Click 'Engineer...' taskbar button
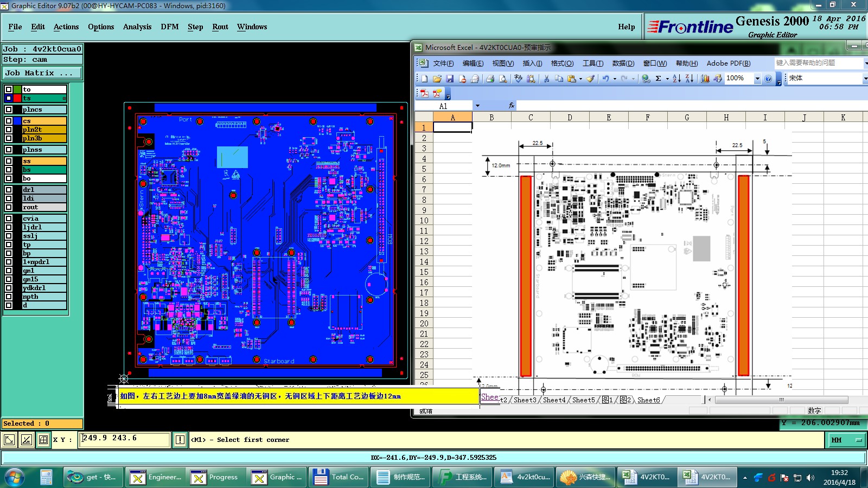 (x=155, y=477)
